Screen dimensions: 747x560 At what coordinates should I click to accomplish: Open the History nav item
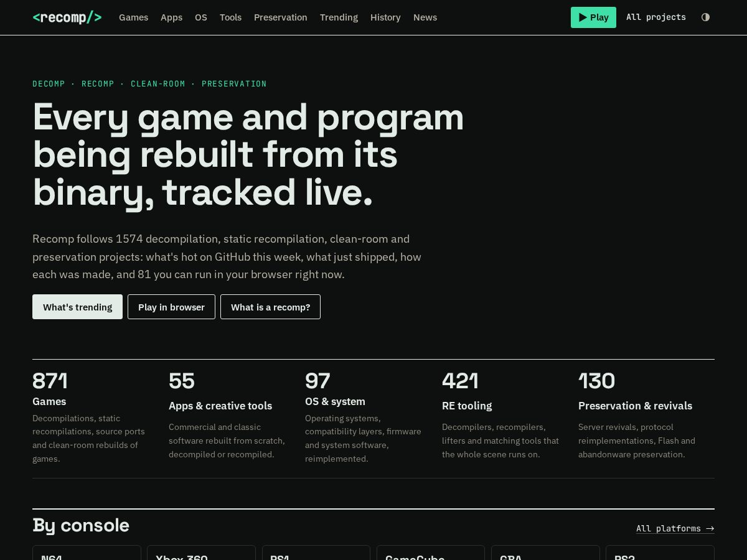[385, 17]
